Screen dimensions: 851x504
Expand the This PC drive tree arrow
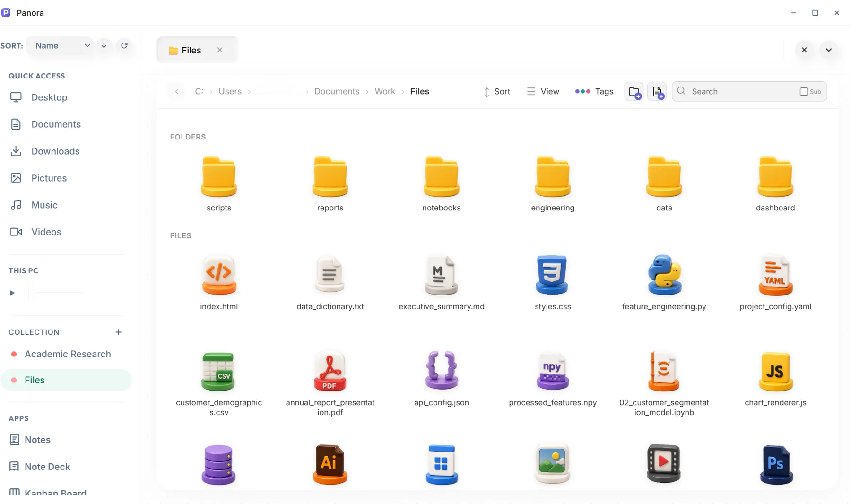[x=12, y=293]
